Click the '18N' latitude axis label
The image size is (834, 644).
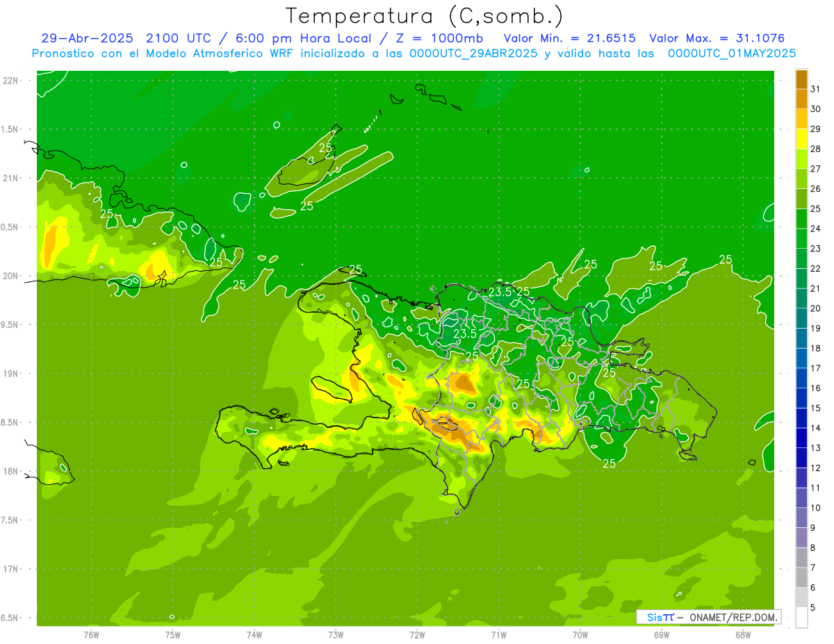pos(11,471)
